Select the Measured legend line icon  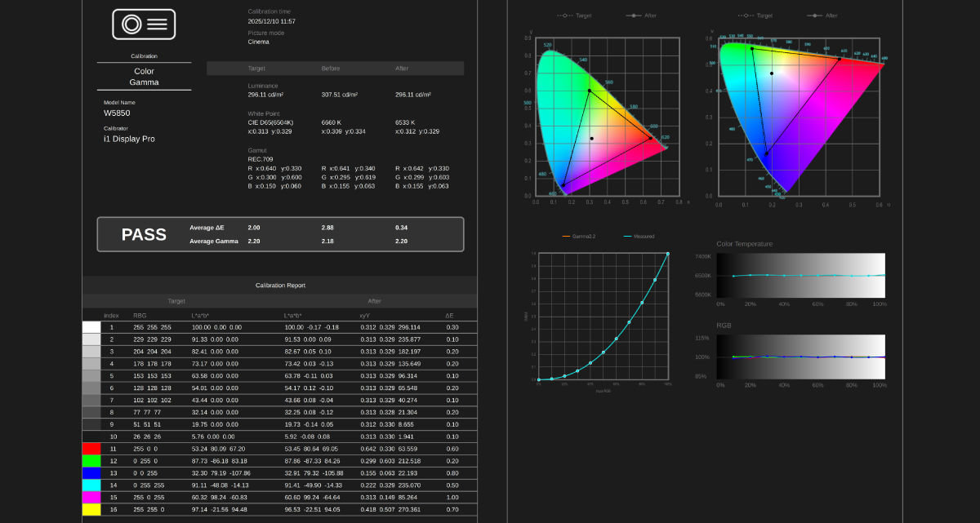627,236
